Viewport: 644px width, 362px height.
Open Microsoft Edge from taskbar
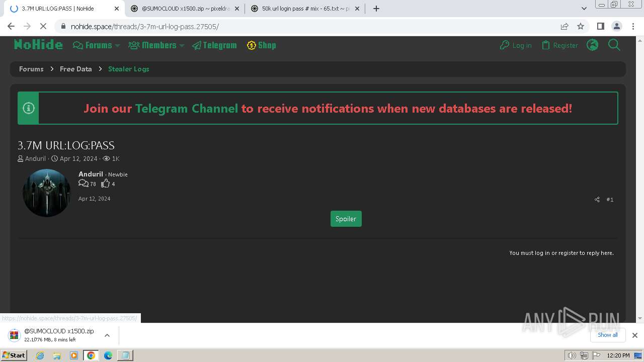[108, 355]
